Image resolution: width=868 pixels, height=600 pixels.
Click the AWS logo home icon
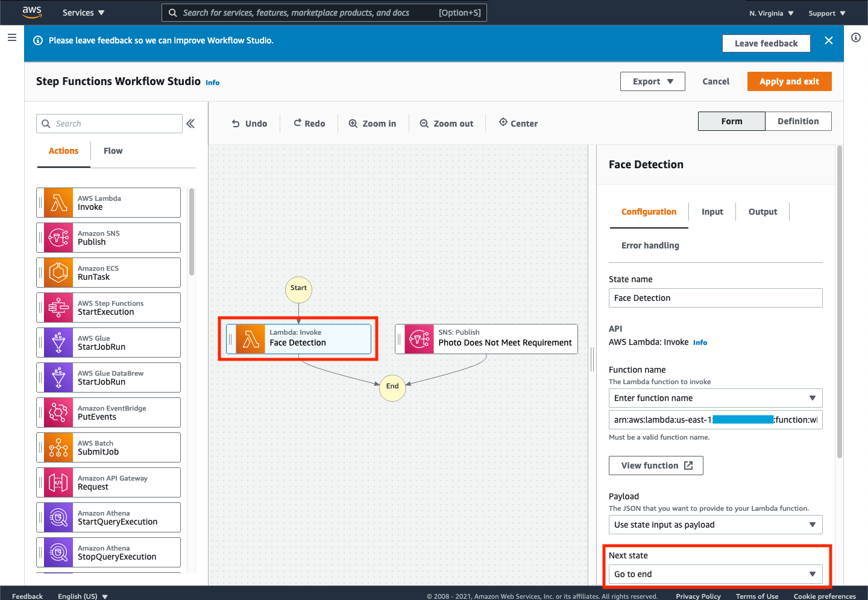click(32, 12)
